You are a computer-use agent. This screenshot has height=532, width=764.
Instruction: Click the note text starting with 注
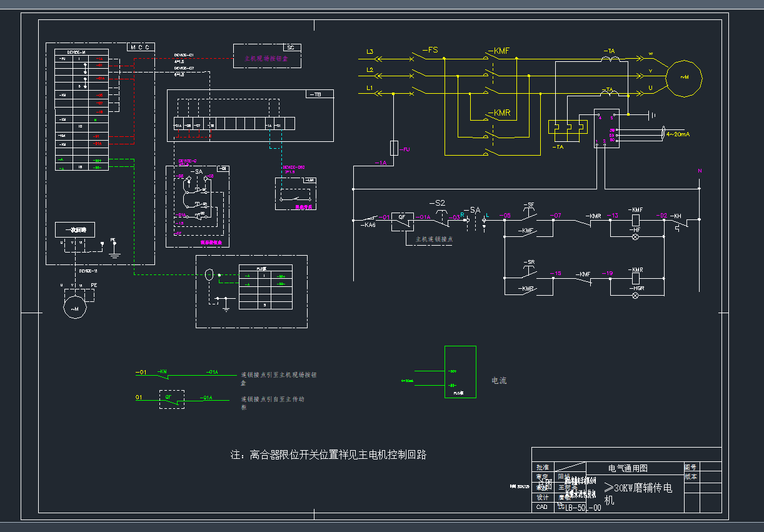(x=328, y=454)
